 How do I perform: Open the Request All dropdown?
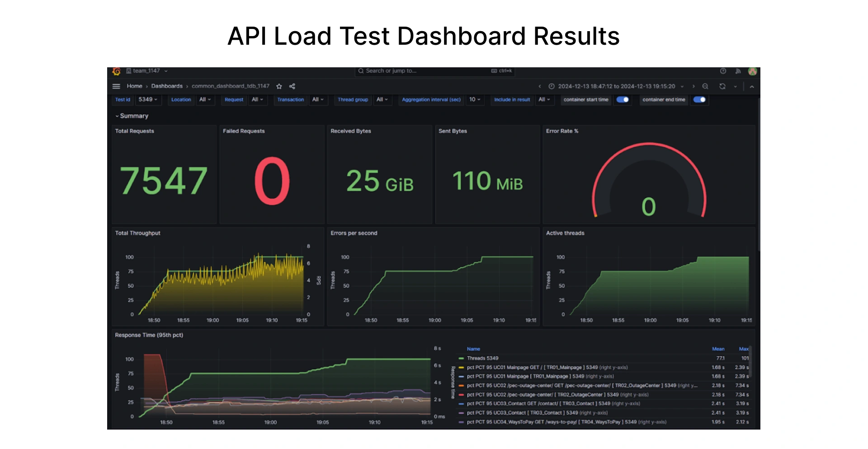point(257,99)
